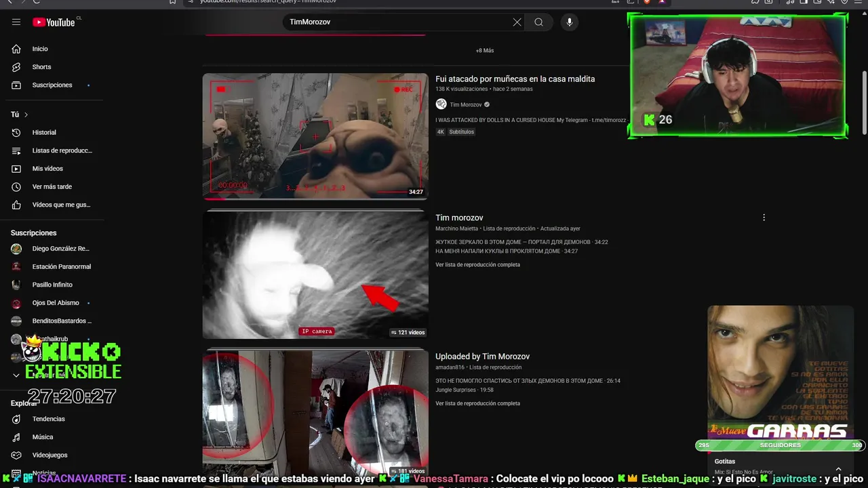868x488 pixels.
Task: Click the page vertical scrollbar
Action: click(x=864, y=102)
